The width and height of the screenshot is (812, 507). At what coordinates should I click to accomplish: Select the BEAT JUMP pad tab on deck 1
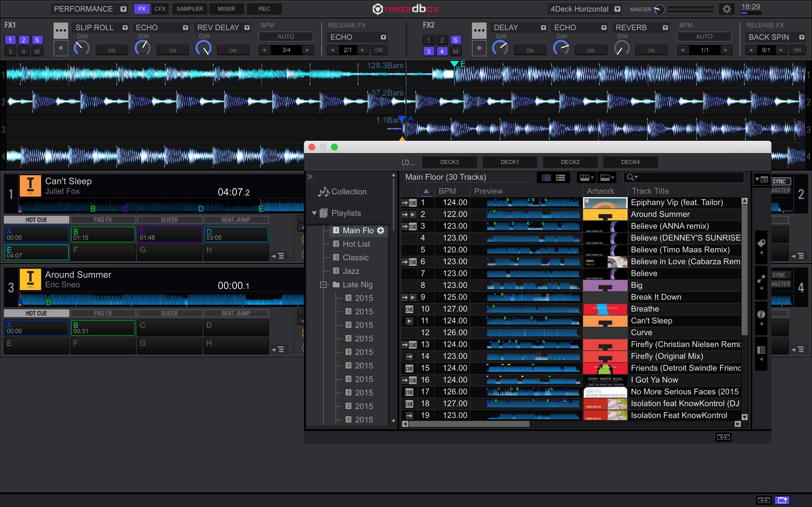pos(236,220)
